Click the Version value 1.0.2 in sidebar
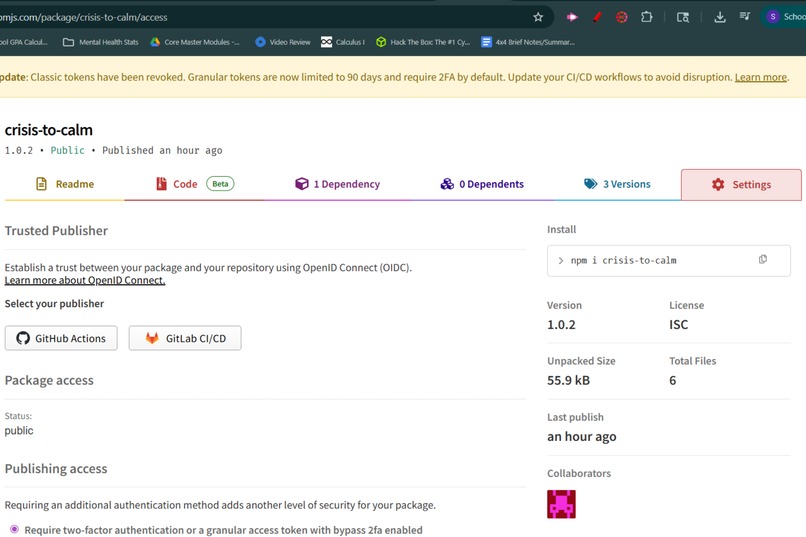 (561, 325)
